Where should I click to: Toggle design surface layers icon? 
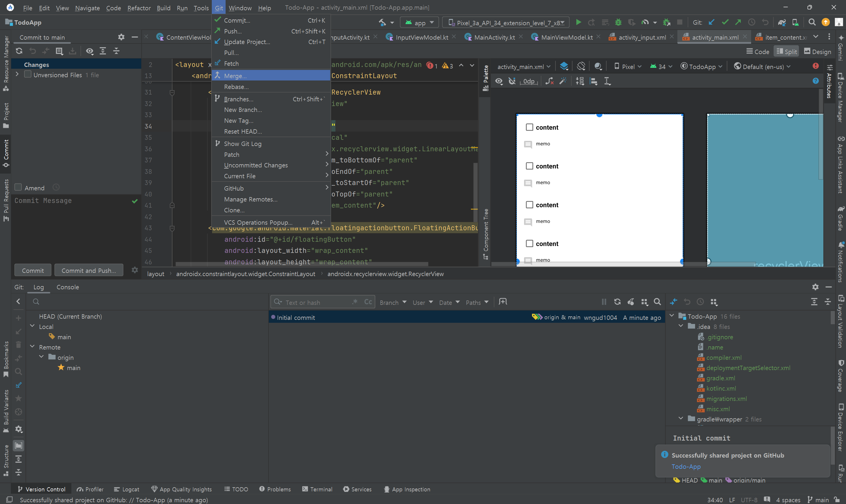(x=564, y=66)
